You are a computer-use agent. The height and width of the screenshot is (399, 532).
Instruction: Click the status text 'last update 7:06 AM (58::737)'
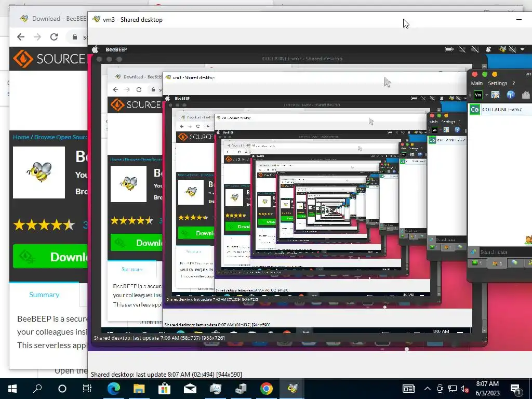(159, 338)
